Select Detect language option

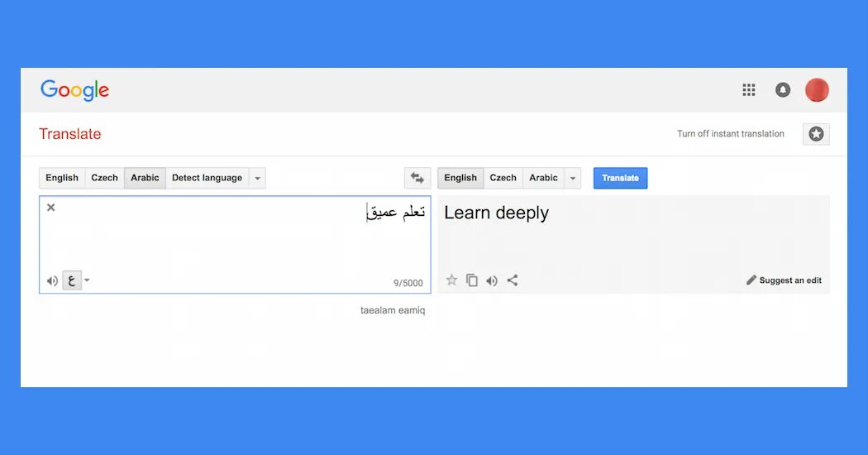point(207,178)
